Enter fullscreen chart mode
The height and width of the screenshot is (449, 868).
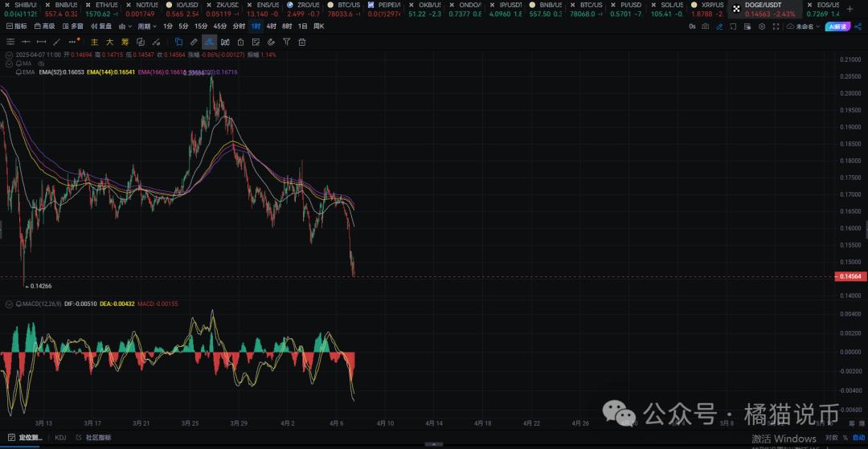(x=776, y=26)
